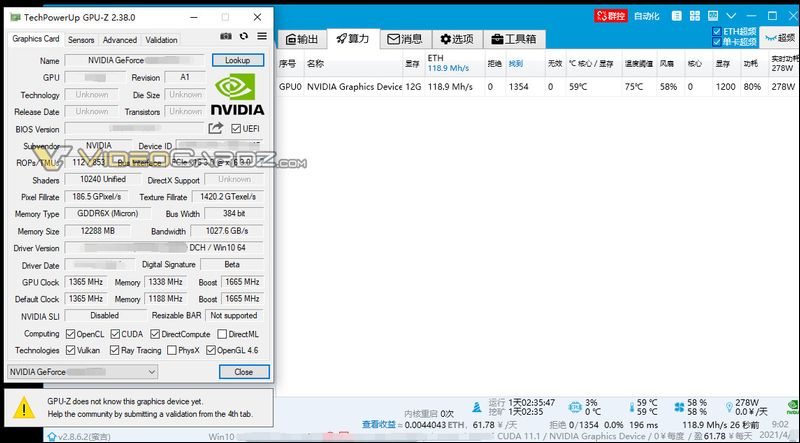Expand the chevron dropdown in miner title bar
Viewport: 800px width, 443px height.
(x=731, y=16)
